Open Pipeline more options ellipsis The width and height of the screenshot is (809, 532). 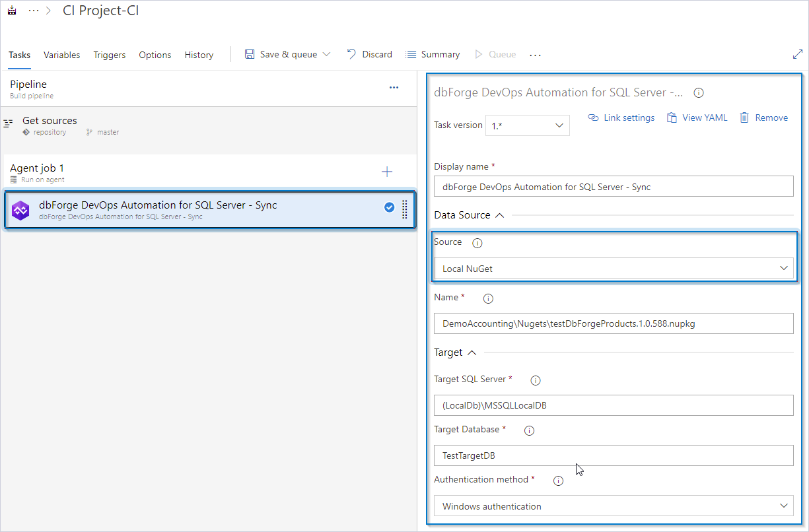point(394,87)
